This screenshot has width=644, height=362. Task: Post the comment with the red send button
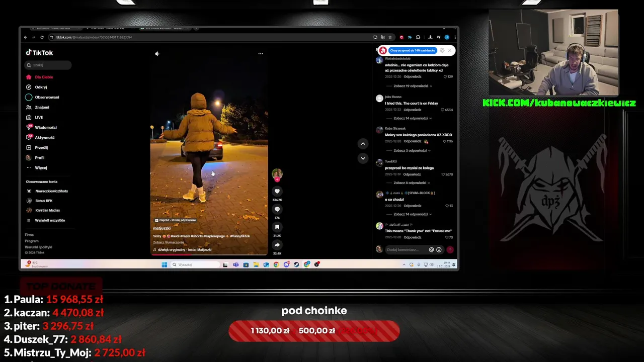[450, 250]
